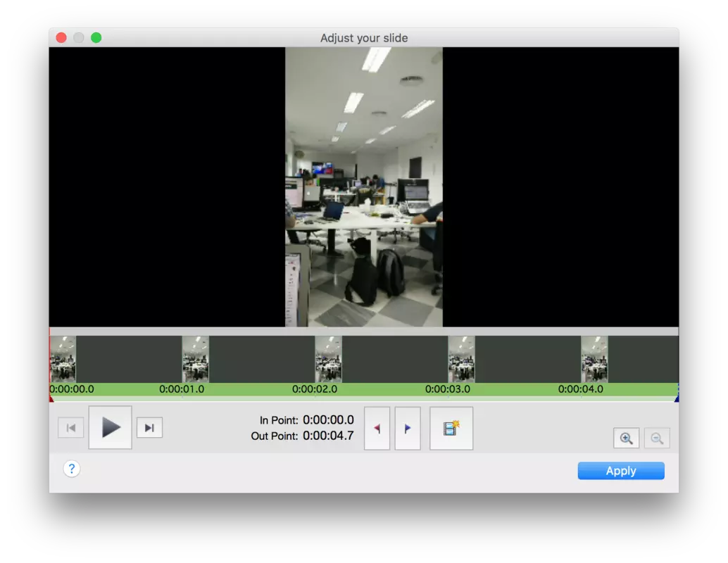Open help with the question mark button
This screenshot has height=563, width=728.
tap(72, 469)
